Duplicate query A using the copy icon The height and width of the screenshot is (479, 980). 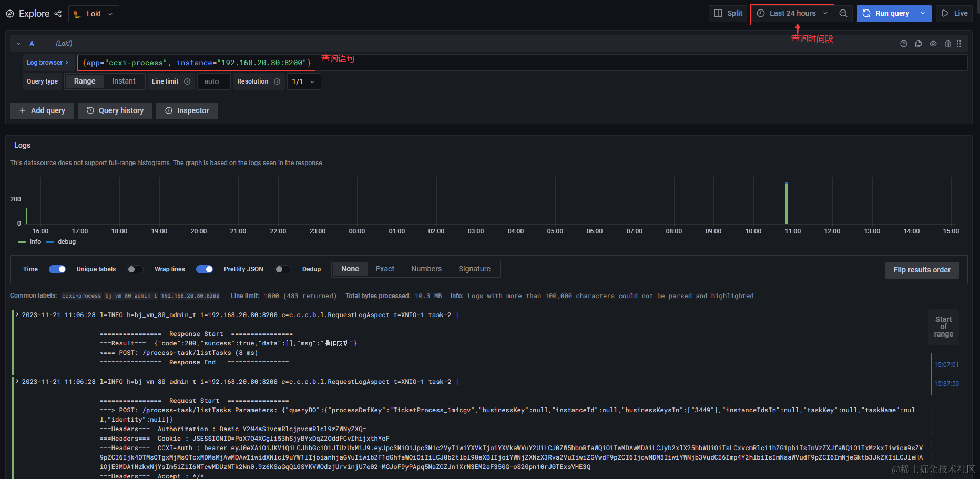(918, 44)
